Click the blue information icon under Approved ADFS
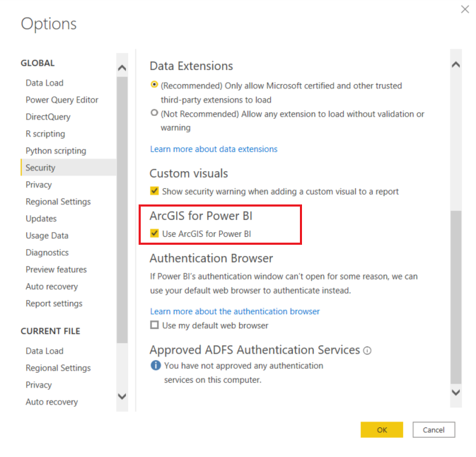 pyautogui.click(x=156, y=366)
